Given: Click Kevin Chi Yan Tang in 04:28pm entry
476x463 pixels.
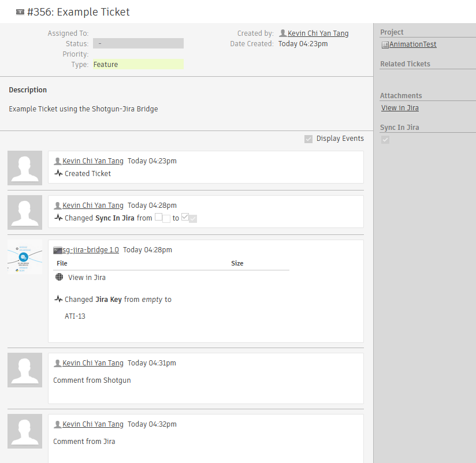Looking at the screenshot, I should click(93, 206).
